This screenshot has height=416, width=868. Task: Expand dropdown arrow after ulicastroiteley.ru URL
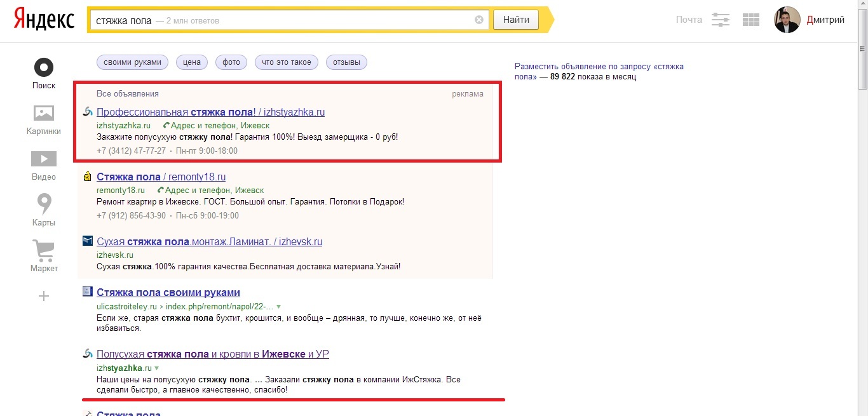(278, 306)
